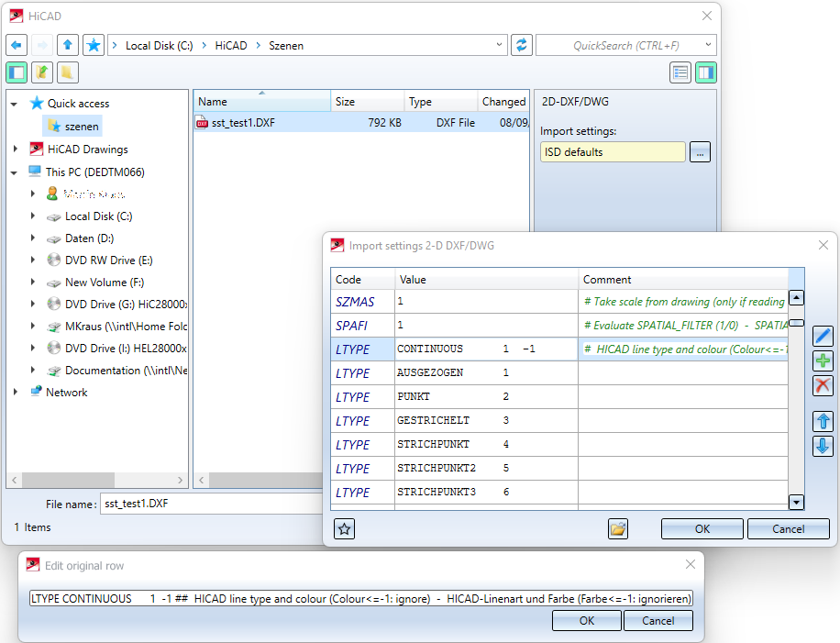This screenshot has height=643, width=840.
Task: Open the favourites star in file browser toolbar
Action: point(94,45)
